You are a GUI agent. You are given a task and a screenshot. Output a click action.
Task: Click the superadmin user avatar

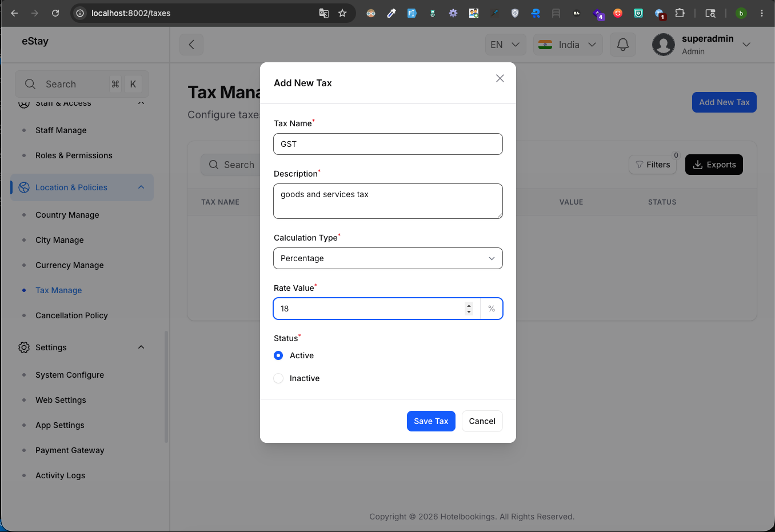click(664, 45)
